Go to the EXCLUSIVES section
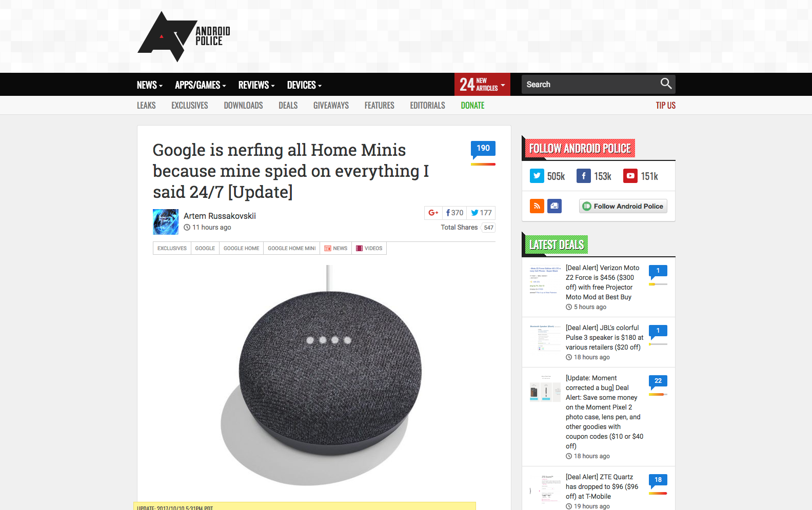 pyautogui.click(x=190, y=106)
